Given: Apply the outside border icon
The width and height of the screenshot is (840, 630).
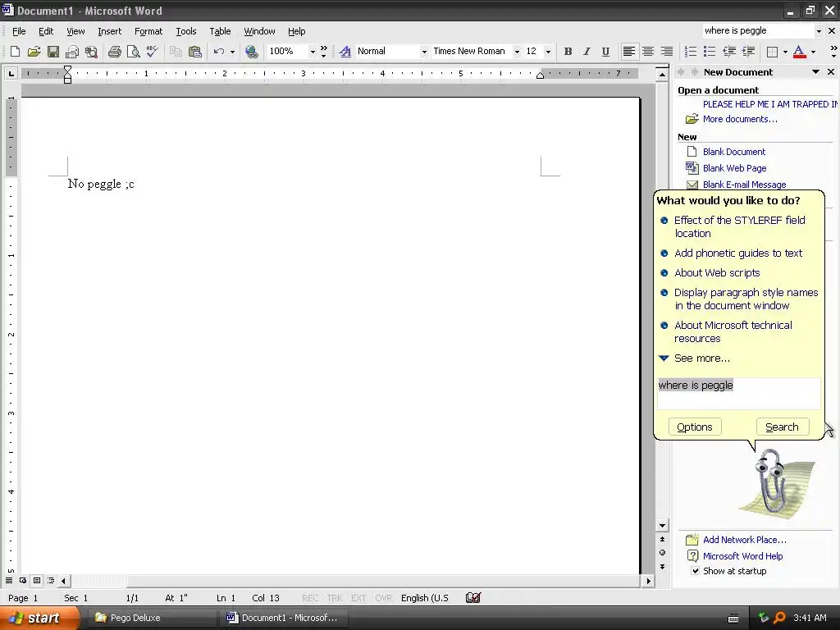Looking at the screenshot, I should (772, 52).
